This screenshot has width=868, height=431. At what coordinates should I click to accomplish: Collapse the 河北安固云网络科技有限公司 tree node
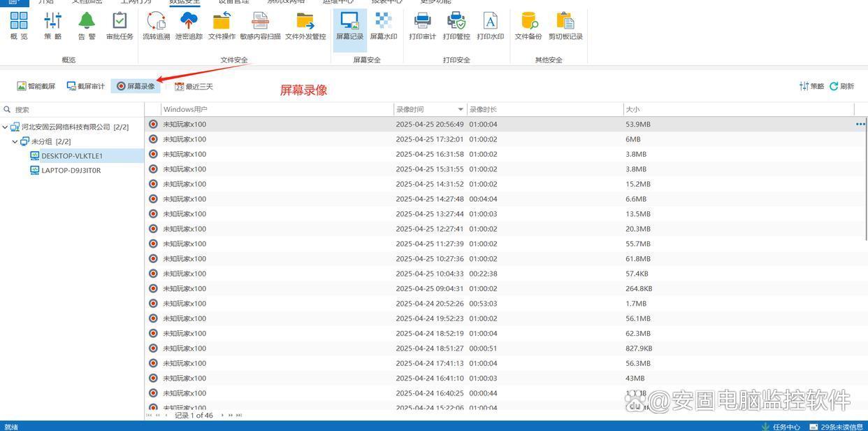6,127
